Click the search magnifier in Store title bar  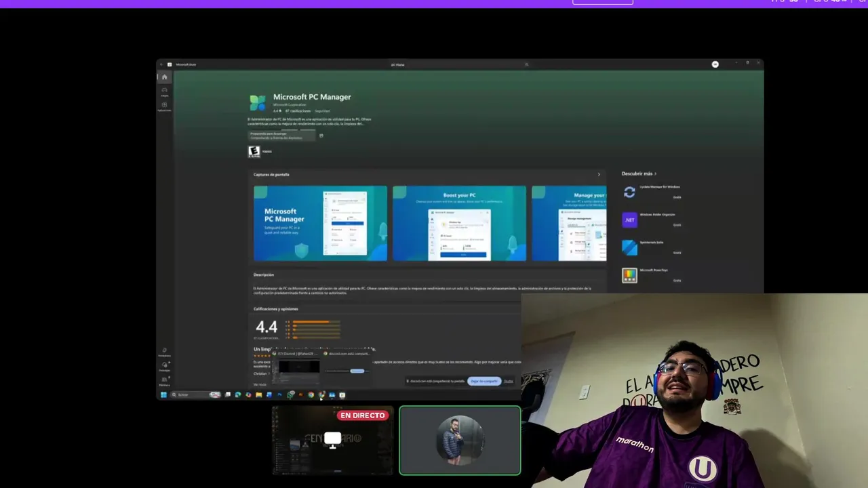pyautogui.click(x=526, y=64)
